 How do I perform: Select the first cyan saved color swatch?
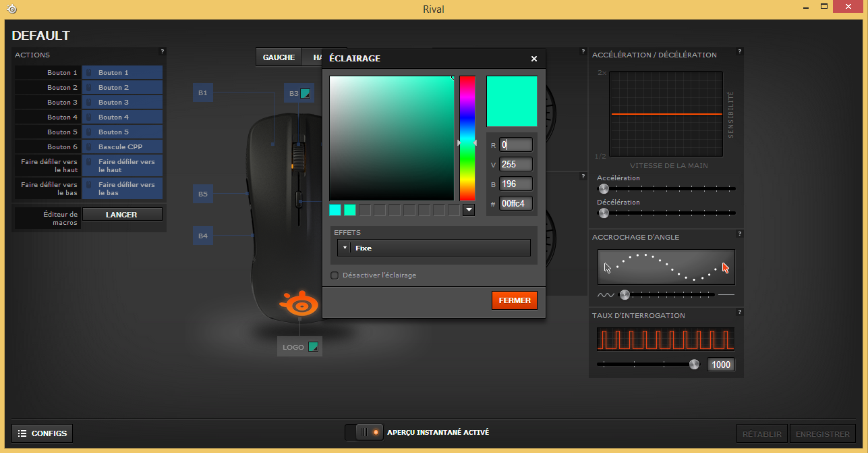[335, 210]
